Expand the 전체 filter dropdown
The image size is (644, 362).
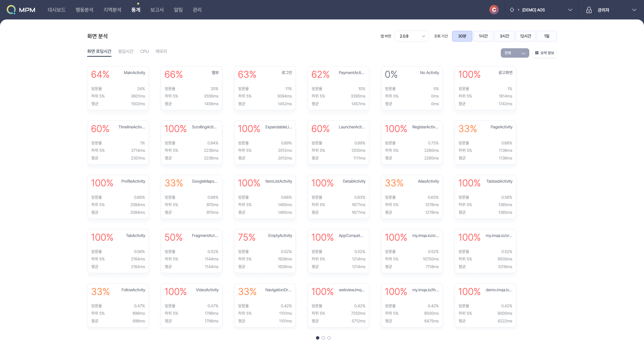515,53
